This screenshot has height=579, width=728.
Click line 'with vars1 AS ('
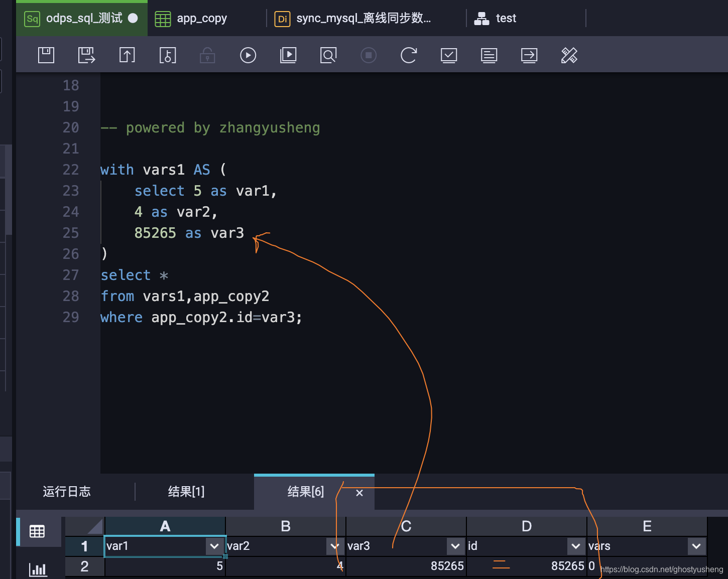pyautogui.click(x=164, y=170)
